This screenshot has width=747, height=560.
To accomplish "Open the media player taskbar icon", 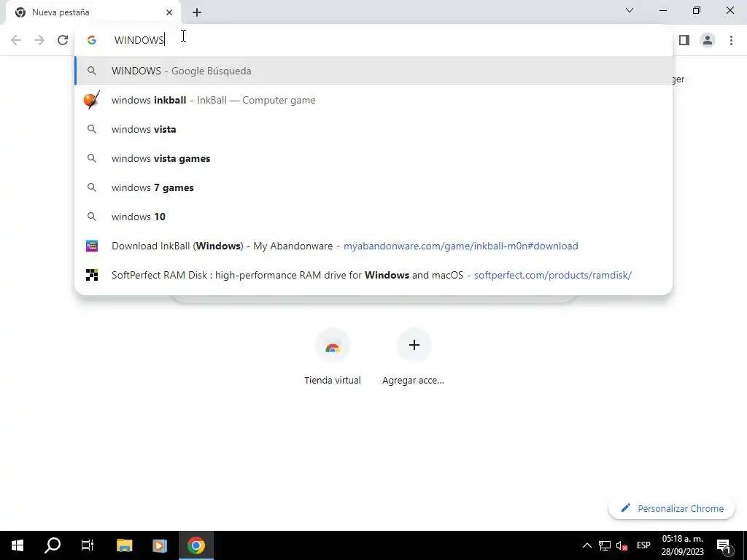I will click(x=160, y=545).
